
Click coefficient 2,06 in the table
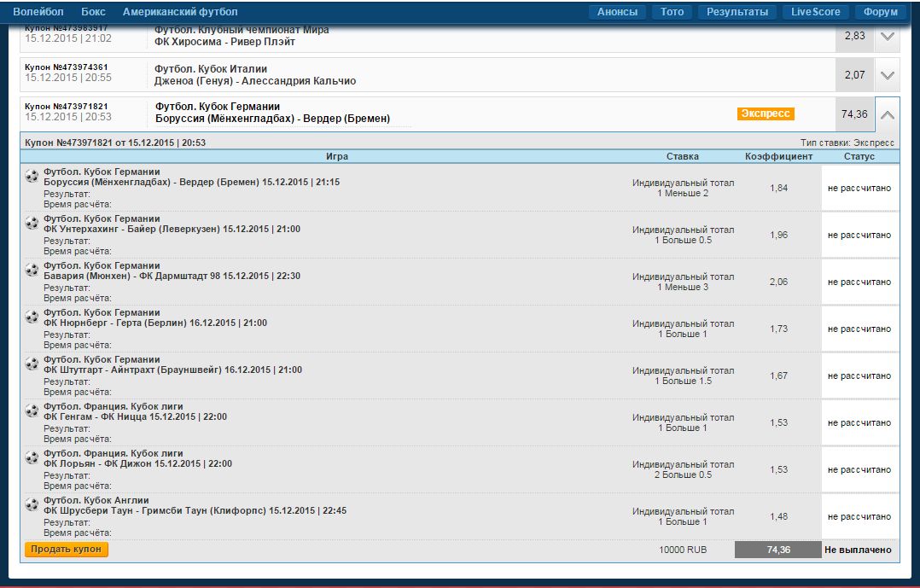[x=778, y=282]
